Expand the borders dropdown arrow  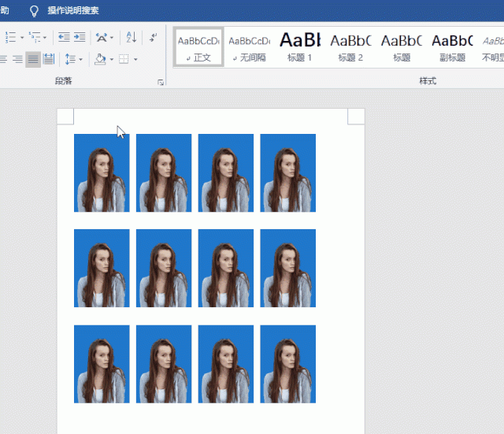pos(135,60)
